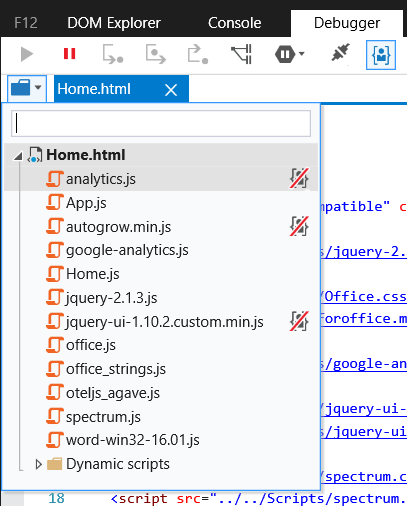The image size is (407, 506).
Task: Open jquery-2.1.3.js file
Action: point(111,298)
